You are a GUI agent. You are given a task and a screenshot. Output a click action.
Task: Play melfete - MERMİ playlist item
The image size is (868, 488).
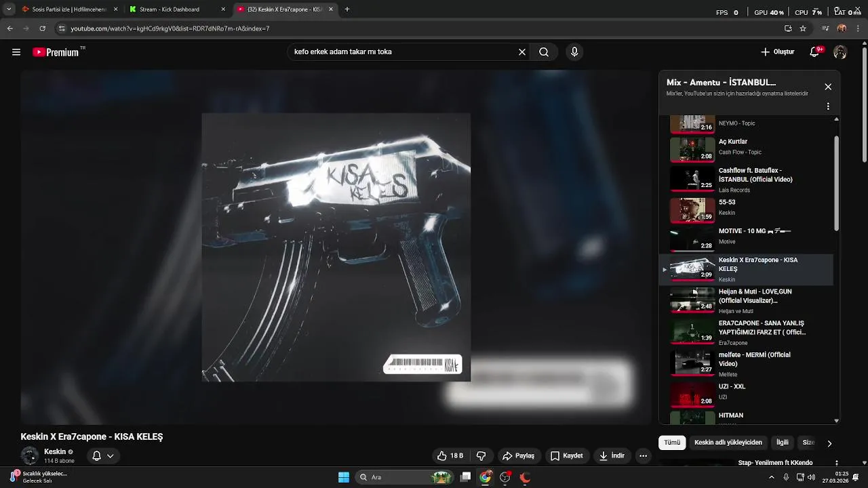pos(746,364)
